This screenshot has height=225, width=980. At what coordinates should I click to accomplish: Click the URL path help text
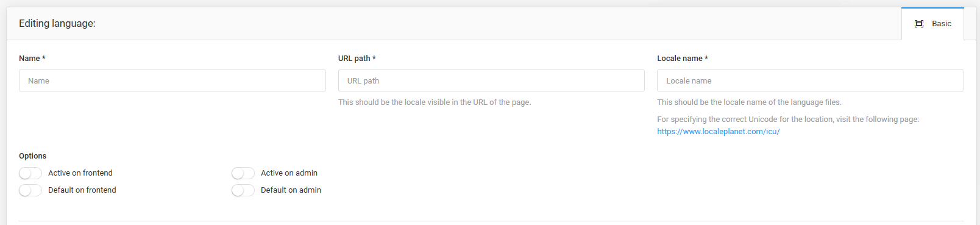435,102
